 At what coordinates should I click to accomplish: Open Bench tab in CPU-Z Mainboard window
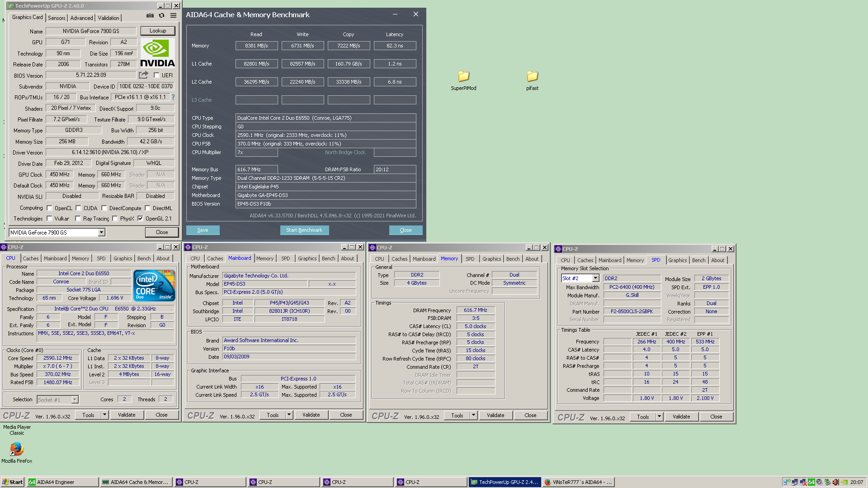[x=329, y=258]
